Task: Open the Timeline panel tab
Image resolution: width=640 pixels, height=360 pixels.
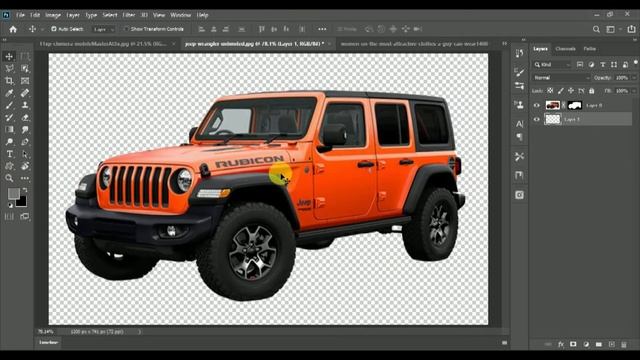Action: (x=49, y=342)
